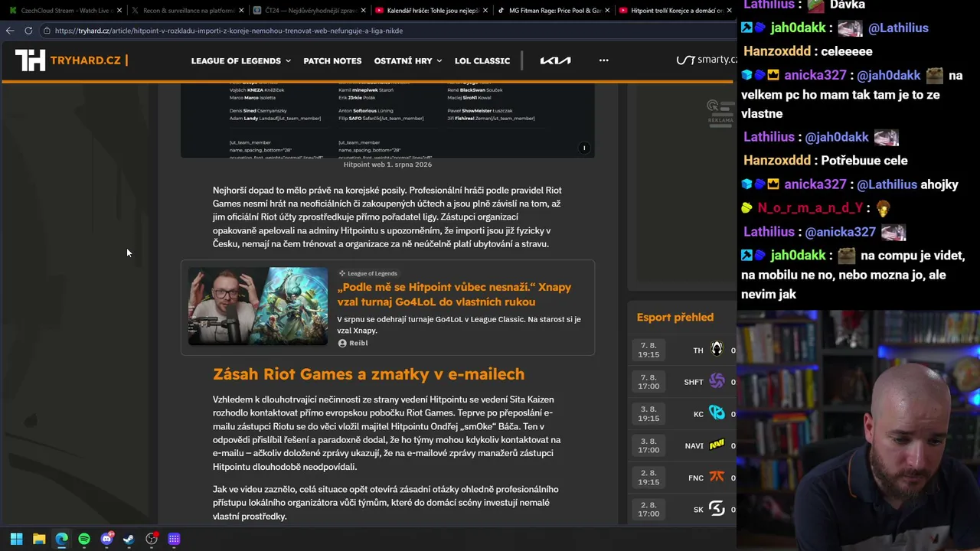Viewport: 980px width, 551px height.
Task: Open Discord from the taskbar
Action: 106,539
